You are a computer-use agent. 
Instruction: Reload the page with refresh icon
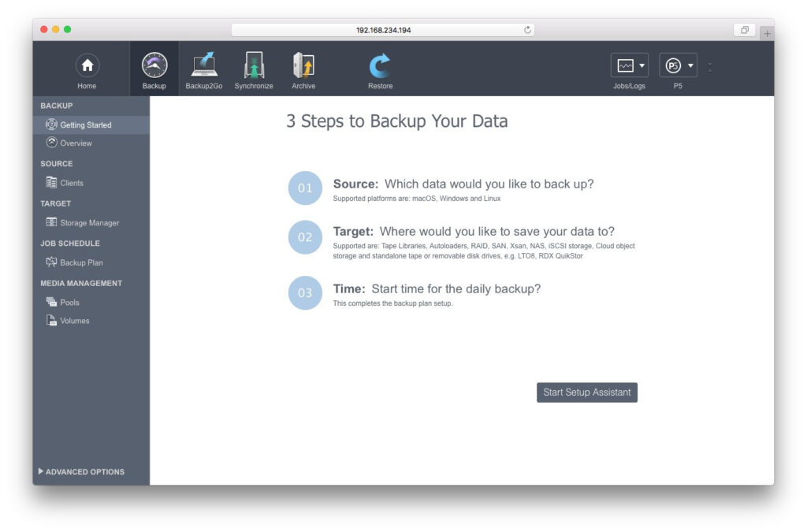pos(528,30)
